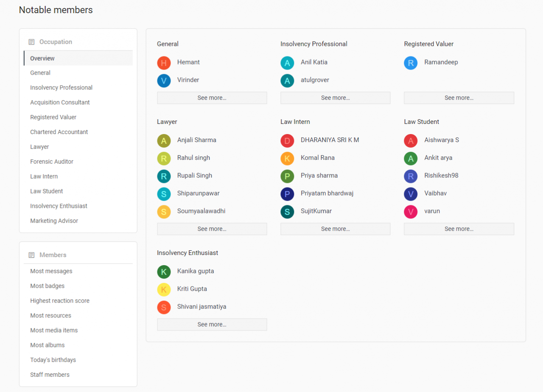Viewport: 543px width, 392px height.
Task: Open Rupali Singh's profile name link
Action: point(195,176)
